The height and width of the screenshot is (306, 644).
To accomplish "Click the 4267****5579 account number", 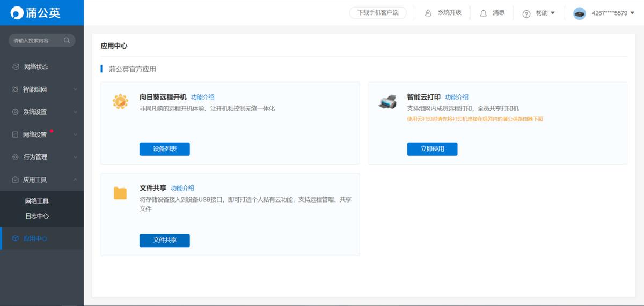I will click(609, 13).
